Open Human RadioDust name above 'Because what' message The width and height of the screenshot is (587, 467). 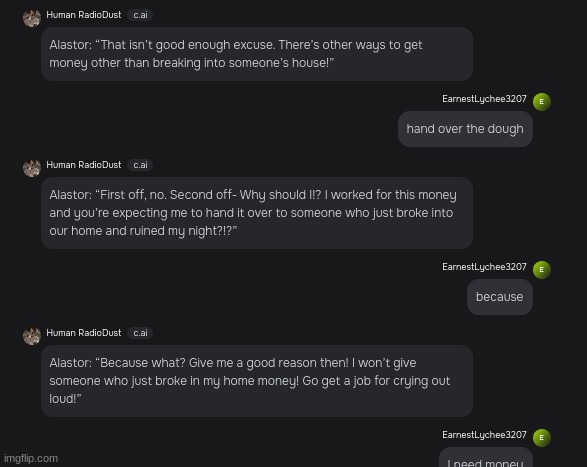84,333
